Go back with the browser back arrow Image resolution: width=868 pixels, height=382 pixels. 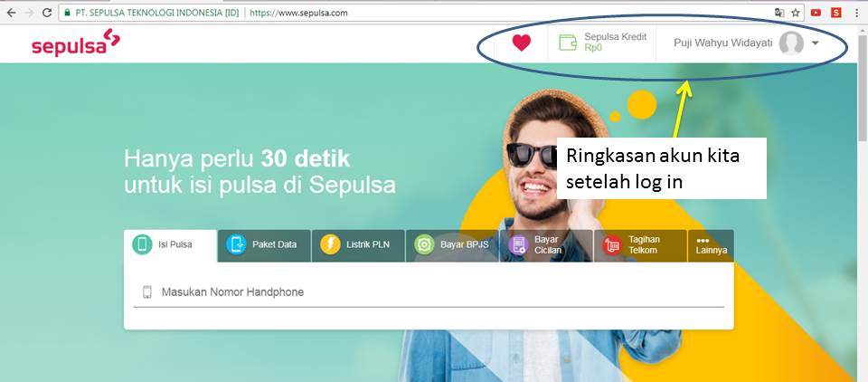coord(11,12)
